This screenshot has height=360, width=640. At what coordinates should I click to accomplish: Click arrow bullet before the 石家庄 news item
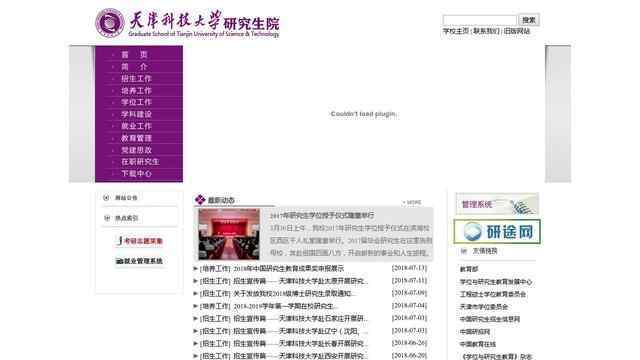click(x=196, y=318)
